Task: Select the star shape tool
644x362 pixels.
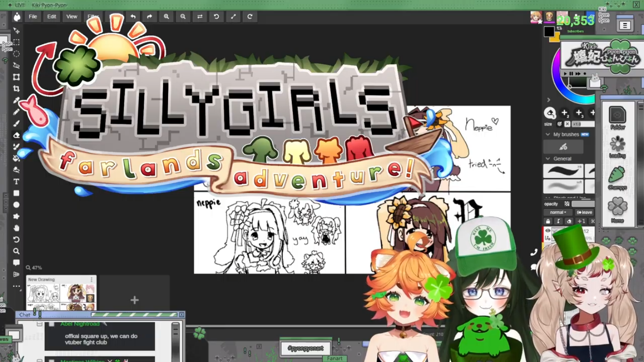Action: 16,216
